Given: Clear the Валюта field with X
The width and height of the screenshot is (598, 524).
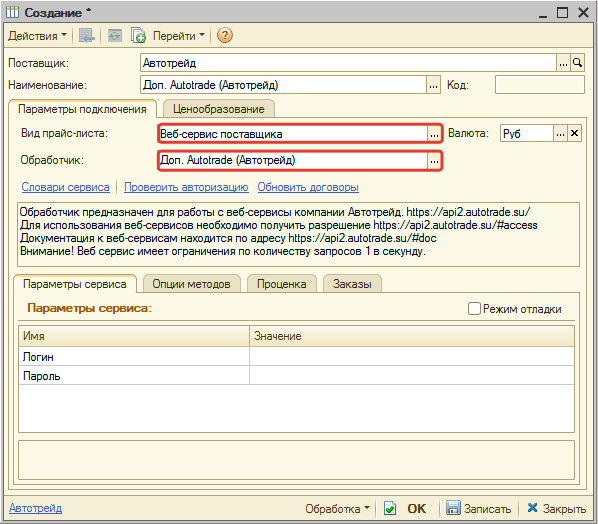Looking at the screenshot, I should click(574, 133).
